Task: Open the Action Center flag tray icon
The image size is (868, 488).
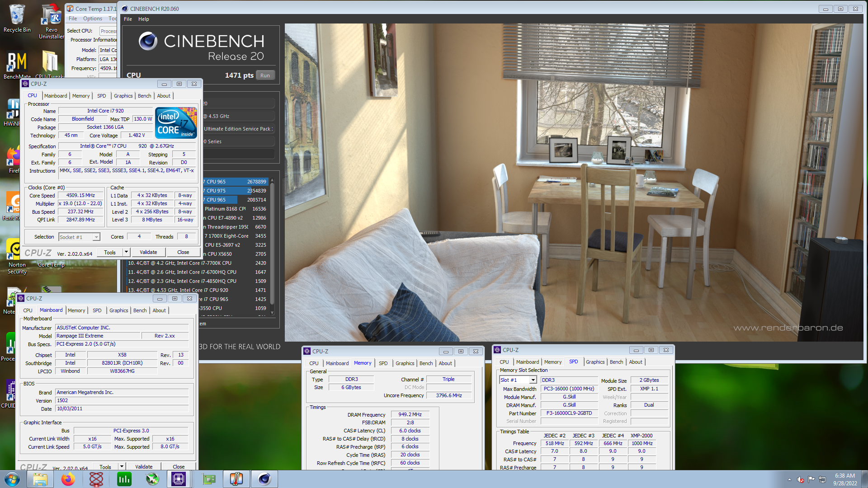Action: click(x=811, y=479)
